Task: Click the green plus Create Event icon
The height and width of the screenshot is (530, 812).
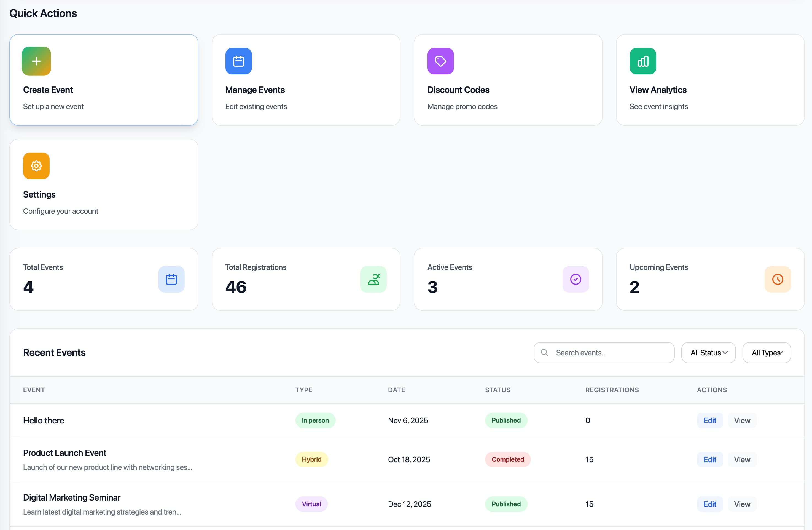Action: tap(36, 61)
